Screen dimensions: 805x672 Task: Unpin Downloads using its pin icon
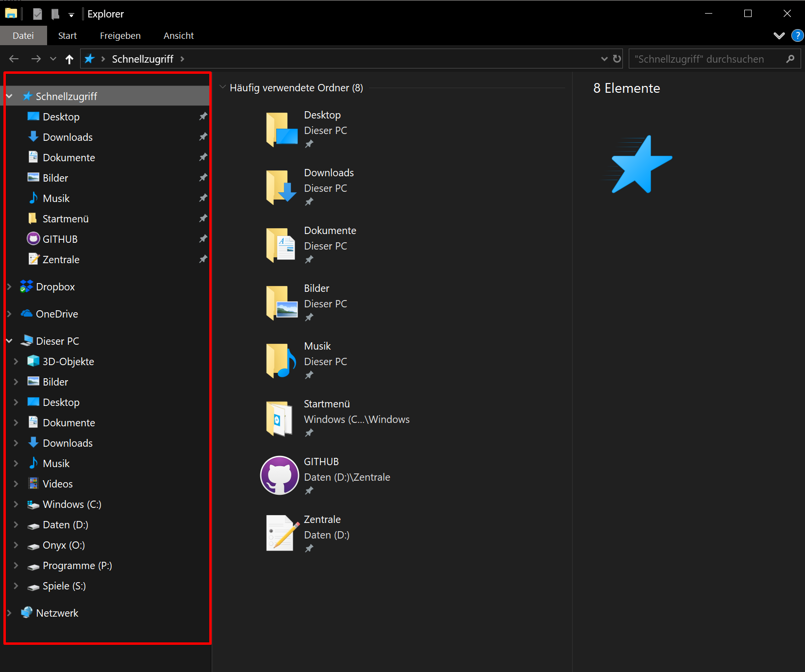point(203,136)
